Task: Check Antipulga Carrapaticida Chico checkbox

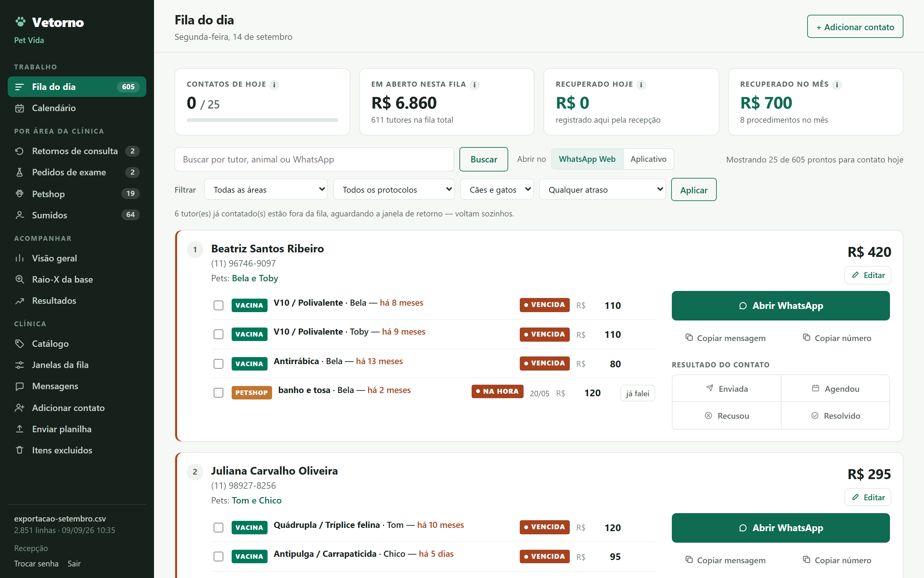Action: (x=218, y=557)
